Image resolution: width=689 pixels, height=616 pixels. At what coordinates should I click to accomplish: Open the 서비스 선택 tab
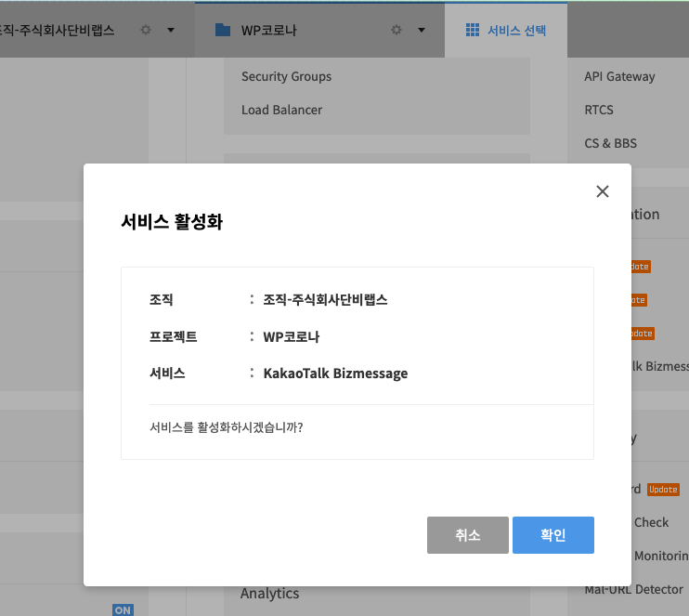tap(506, 31)
